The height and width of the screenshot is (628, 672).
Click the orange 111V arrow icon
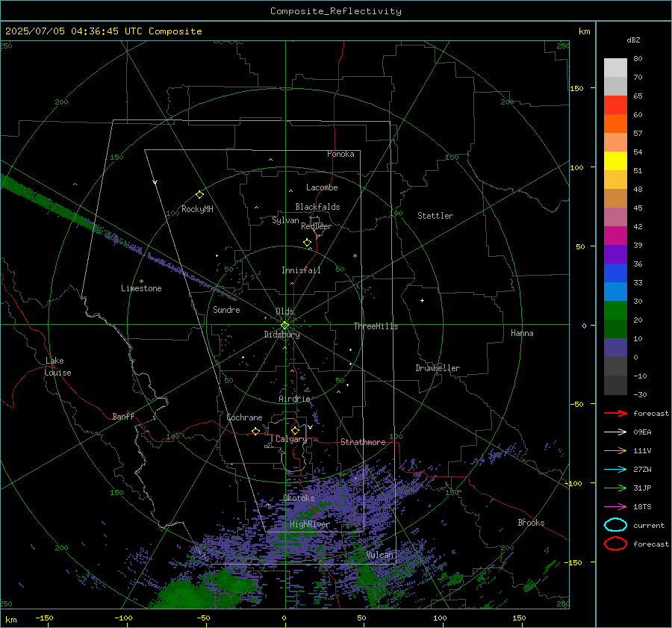[x=615, y=450]
